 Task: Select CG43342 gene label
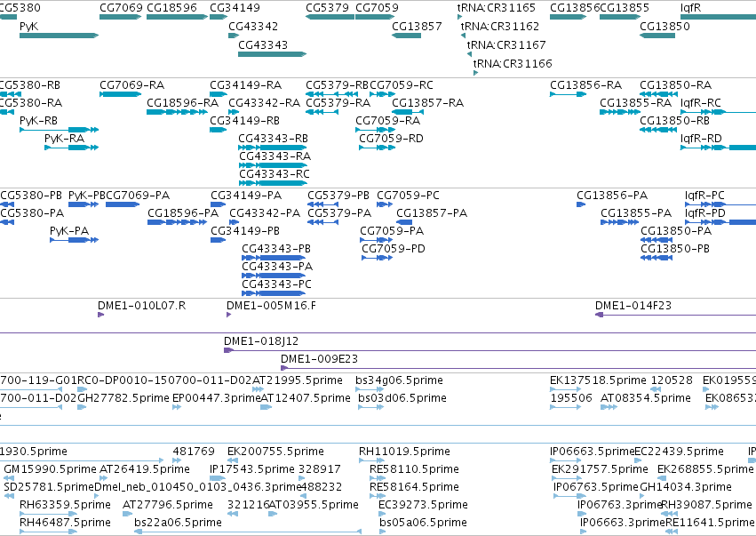pos(253,26)
